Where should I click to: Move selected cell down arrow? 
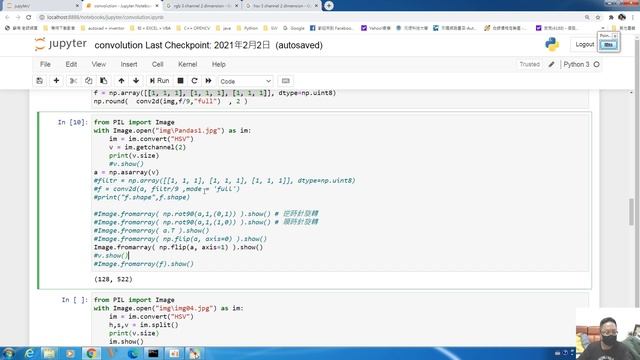coord(136,81)
